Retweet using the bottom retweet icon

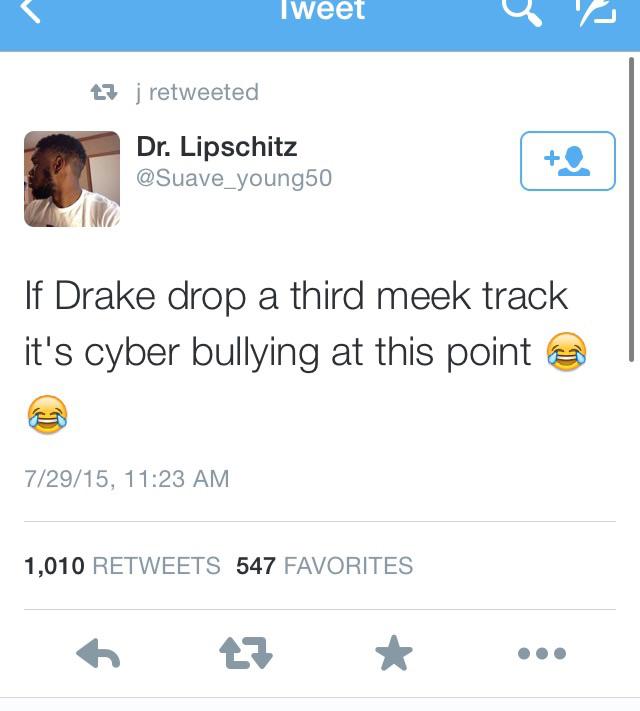246,653
